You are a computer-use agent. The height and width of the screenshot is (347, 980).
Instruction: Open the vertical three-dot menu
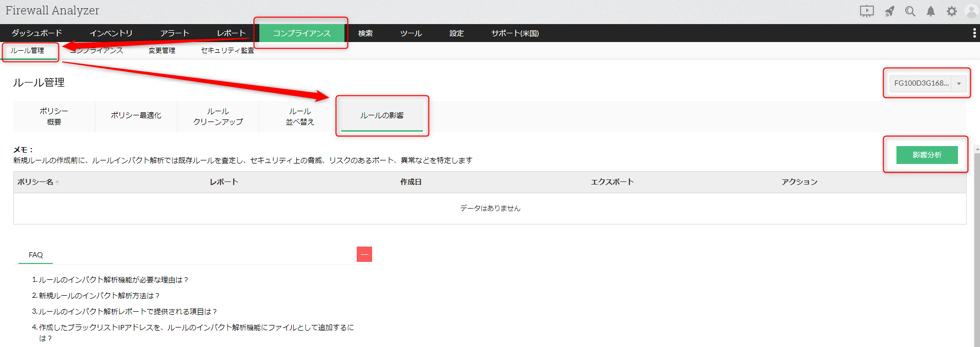point(974,33)
